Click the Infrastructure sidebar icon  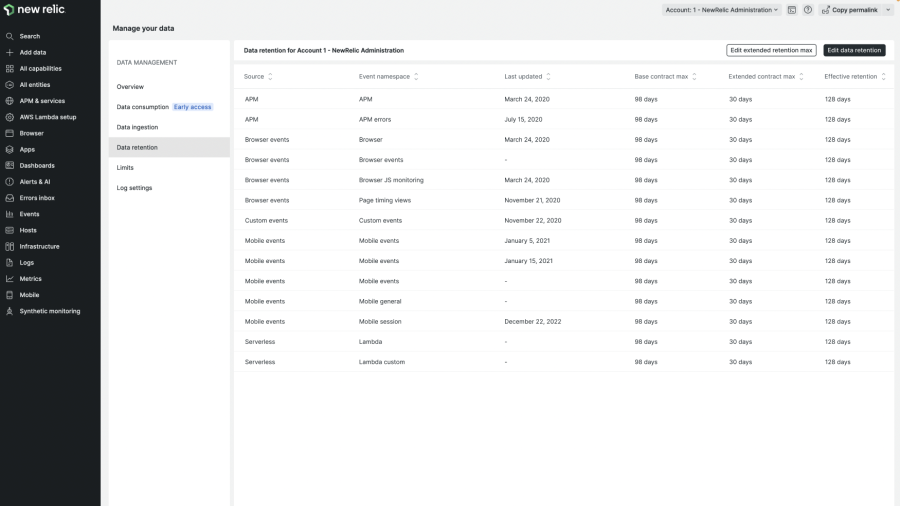point(10,246)
